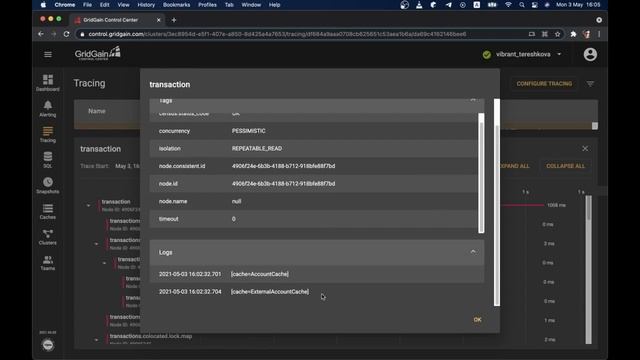The height and width of the screenshot is (360, 640).
Task: Click the Name column header
Action: 97,111
